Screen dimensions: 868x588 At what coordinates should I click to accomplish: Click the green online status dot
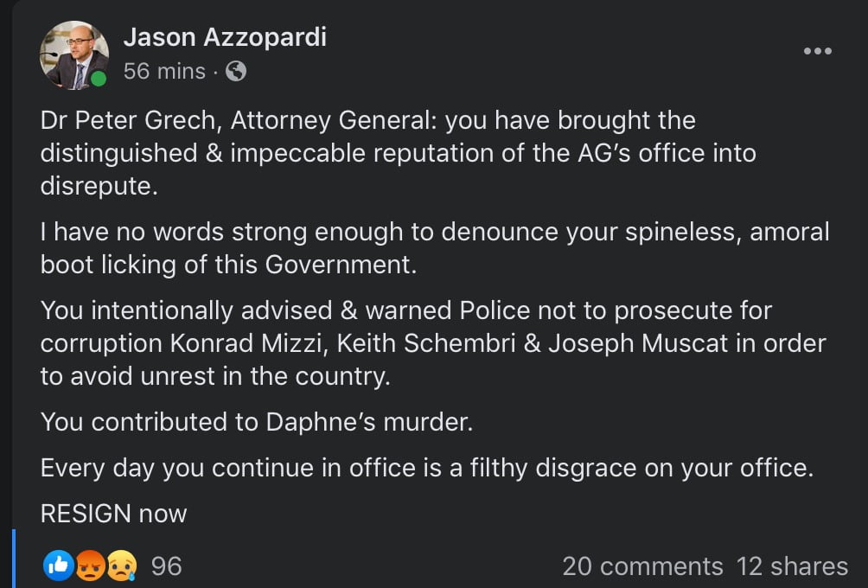99,80
